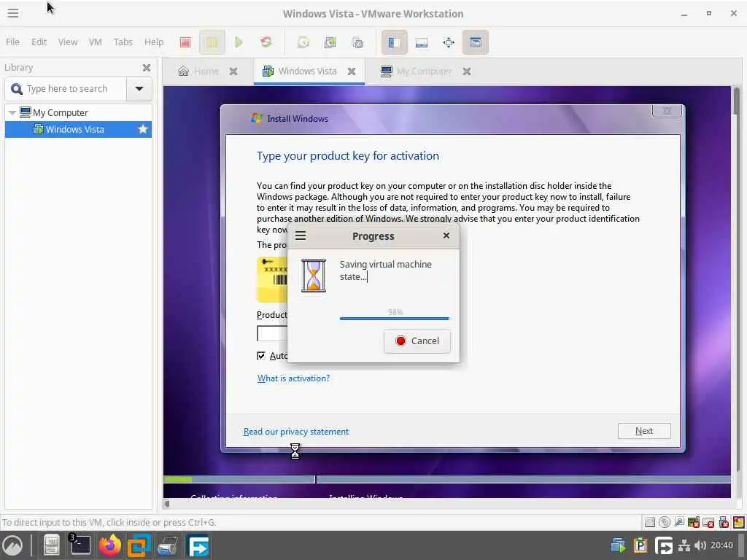747x560 pixels.
Task: Cancel saving virtual machine state
Action: pos(417,341)
